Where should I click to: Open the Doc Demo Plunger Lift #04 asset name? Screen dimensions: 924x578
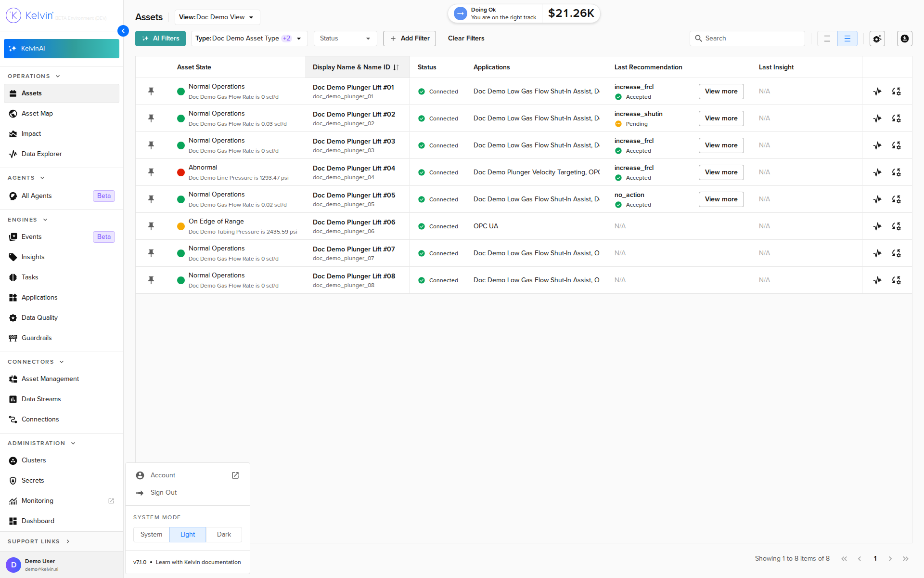click(354, 168)
